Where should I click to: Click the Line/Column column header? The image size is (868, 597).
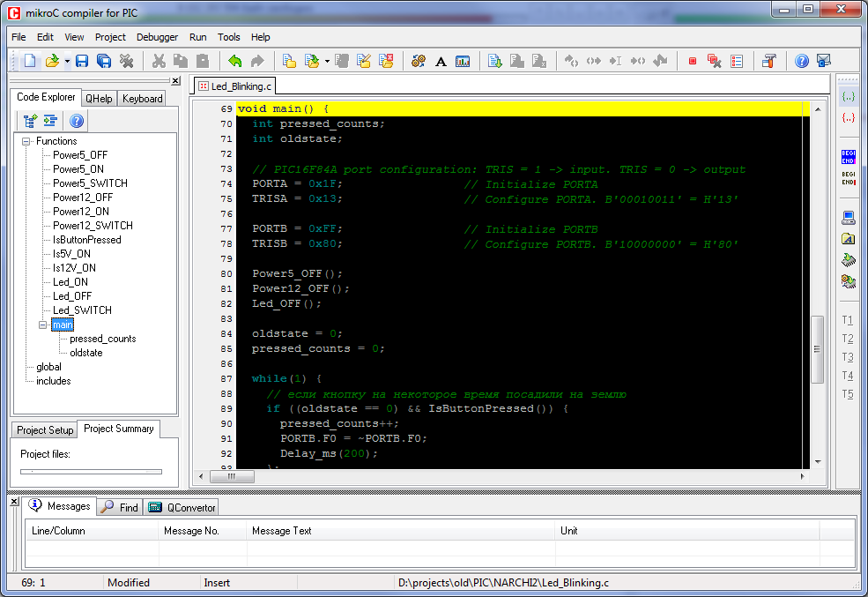pos(92,531)
